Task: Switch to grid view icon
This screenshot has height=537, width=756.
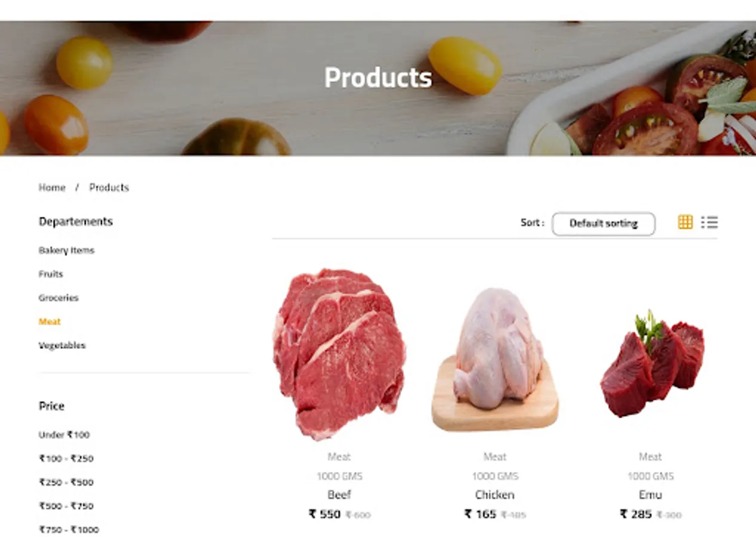Action: click(685, 223)
